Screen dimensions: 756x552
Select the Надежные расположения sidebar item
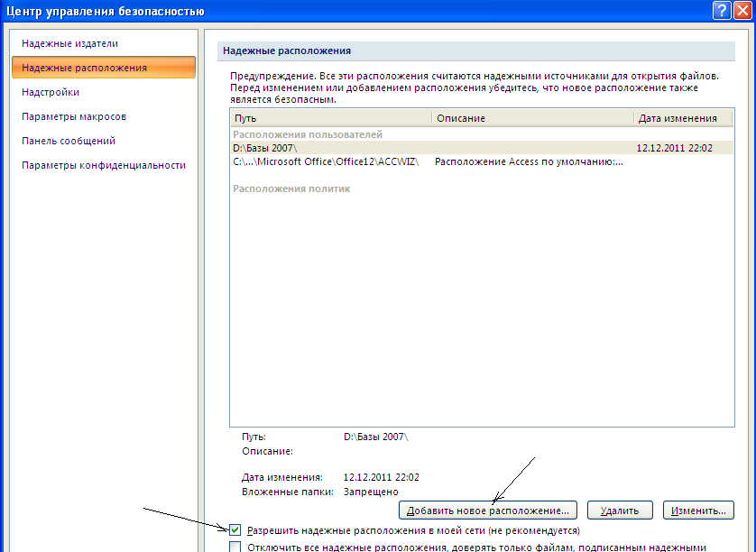tap(104, 68)
